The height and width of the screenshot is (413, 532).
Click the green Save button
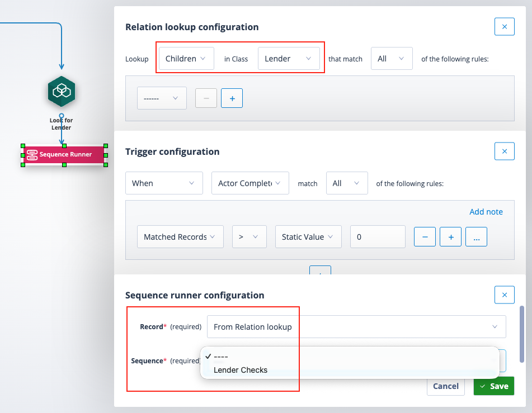[x=493, y=386]
